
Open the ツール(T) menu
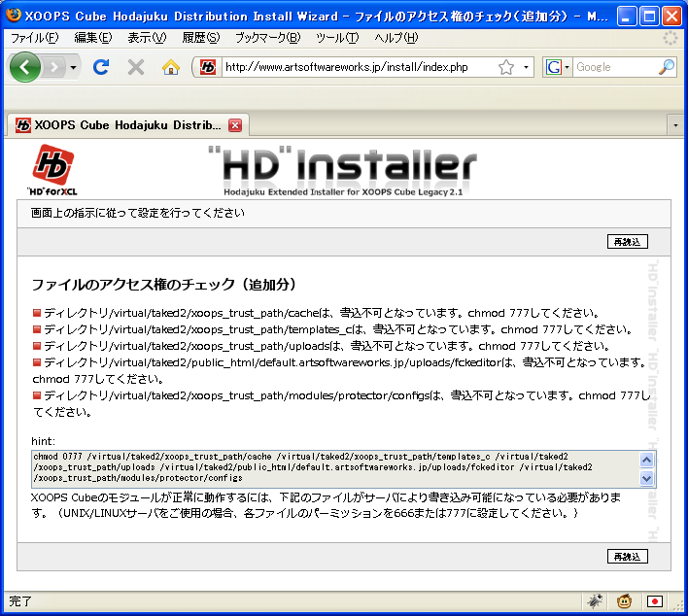pyautogui.click(x=337, y=38)
